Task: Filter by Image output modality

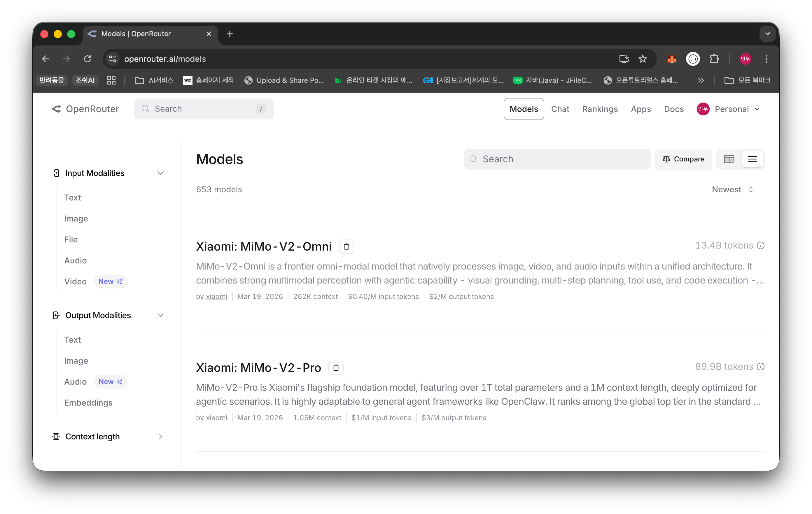Action: 76,361
